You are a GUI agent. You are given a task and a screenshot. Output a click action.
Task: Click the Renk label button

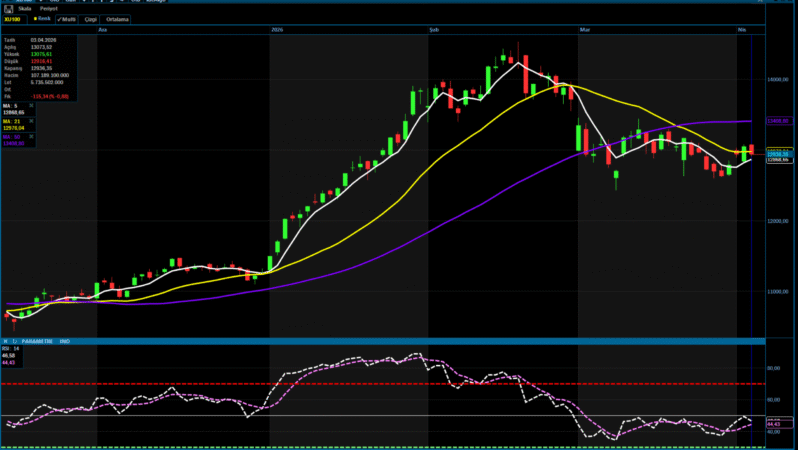[x=43, y=18]
